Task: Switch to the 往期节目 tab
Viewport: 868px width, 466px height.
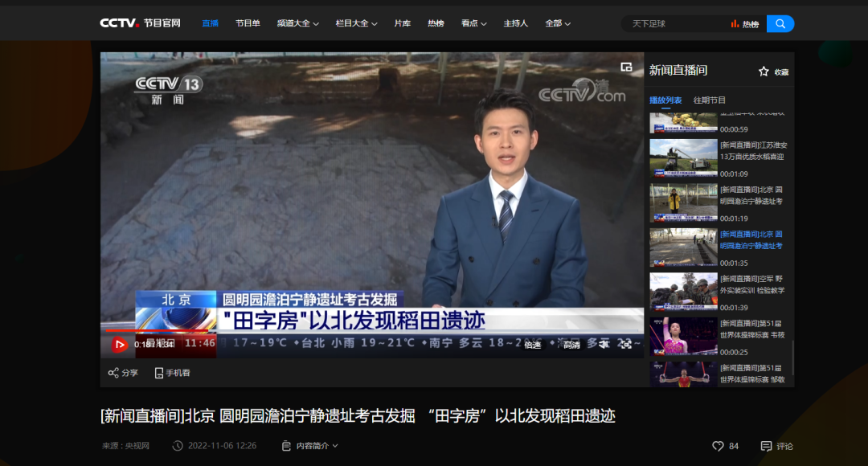Action: point(709,100)
